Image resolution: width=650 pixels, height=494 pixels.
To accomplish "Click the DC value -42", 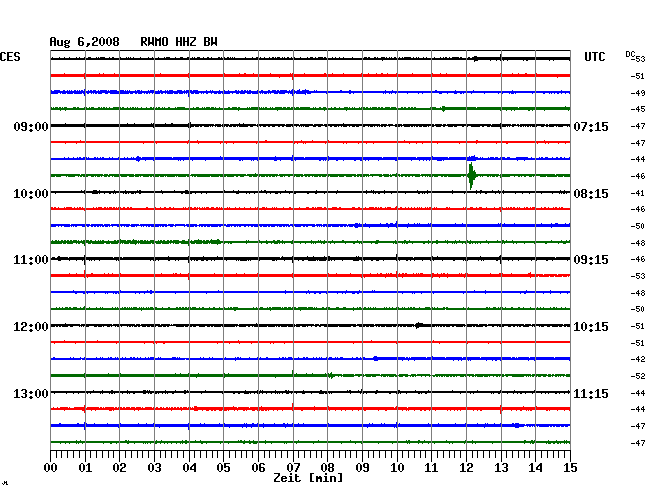I will (x=638, y=359).
